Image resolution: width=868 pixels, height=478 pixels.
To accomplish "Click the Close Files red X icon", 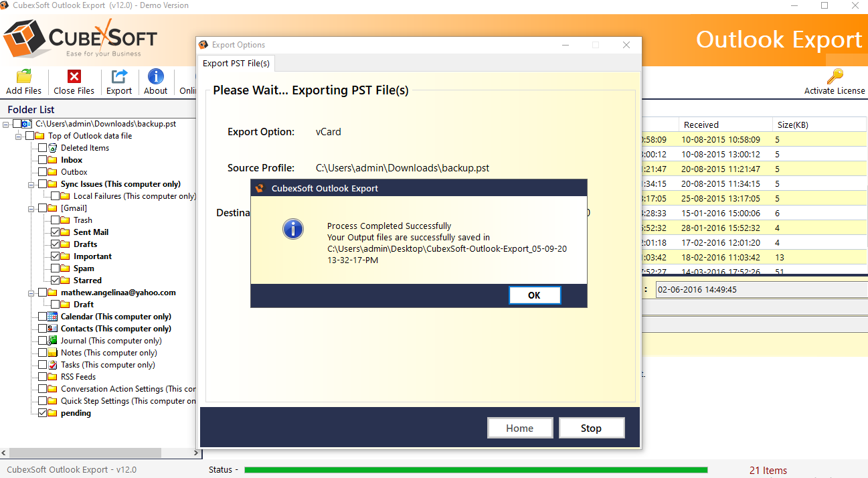I will coord(74,76).
